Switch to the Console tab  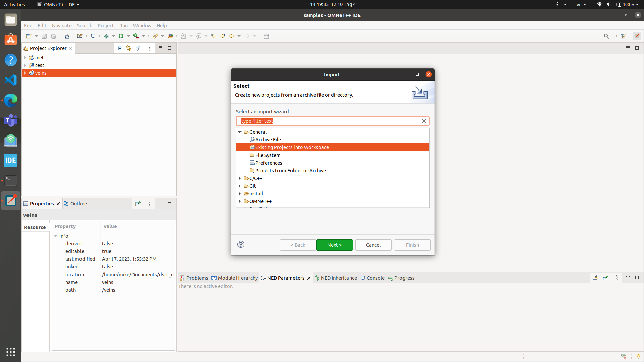[x=375, y=278]
